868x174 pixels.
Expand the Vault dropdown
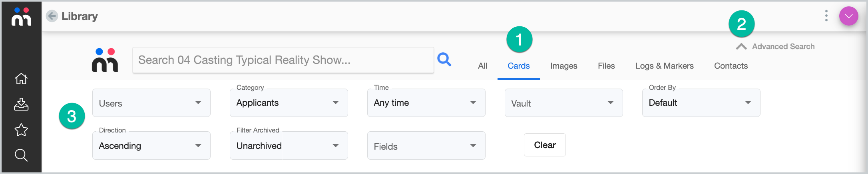click(x=564, y=103)
